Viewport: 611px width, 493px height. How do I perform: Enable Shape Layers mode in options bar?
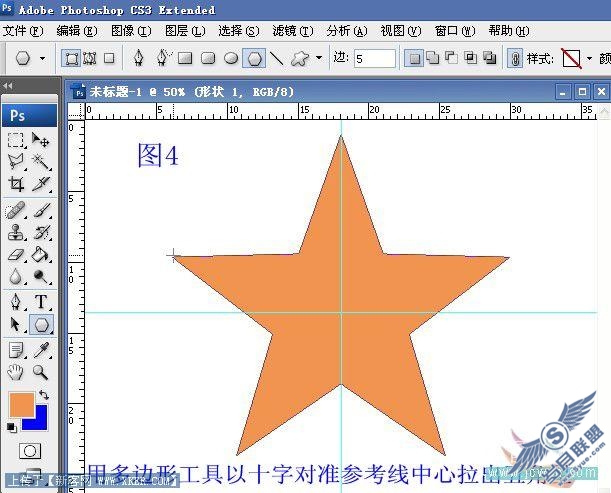[x=71, y=59]
